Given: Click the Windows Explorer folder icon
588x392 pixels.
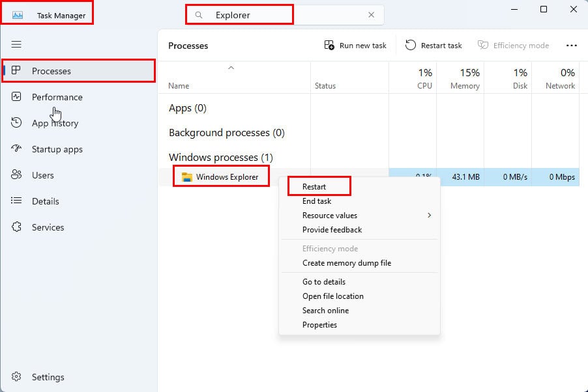Looking at the screenshot, I should pyautogui.click(x=186, y=177).
